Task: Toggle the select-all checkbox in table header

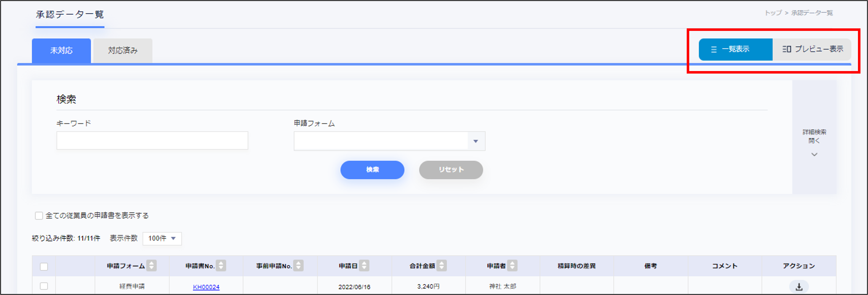Action: (44, 266)
